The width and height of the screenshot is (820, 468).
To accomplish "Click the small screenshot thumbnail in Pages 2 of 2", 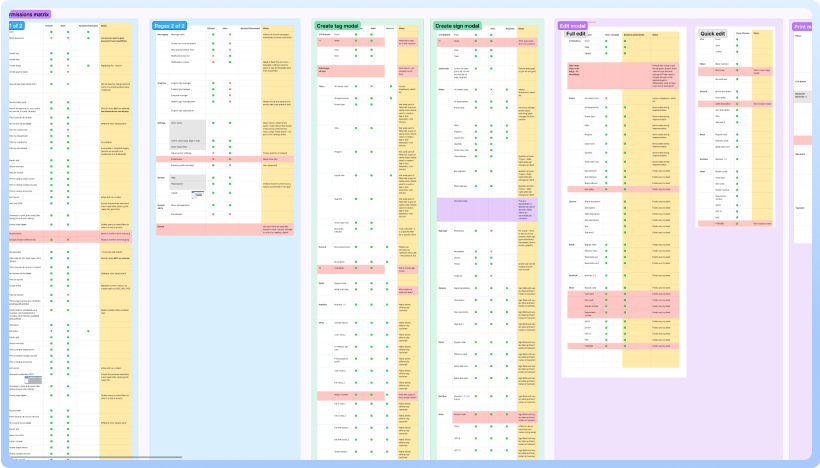I will 198,195.
